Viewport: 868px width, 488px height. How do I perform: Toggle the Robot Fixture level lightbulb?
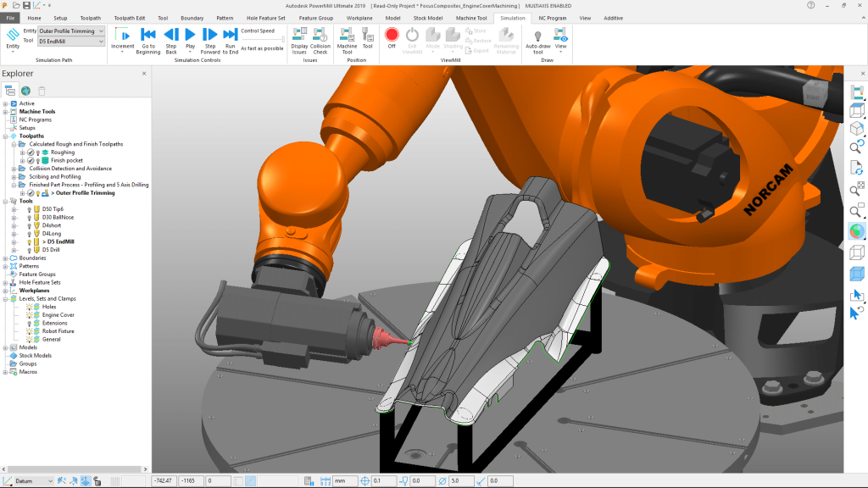point(29,331)
